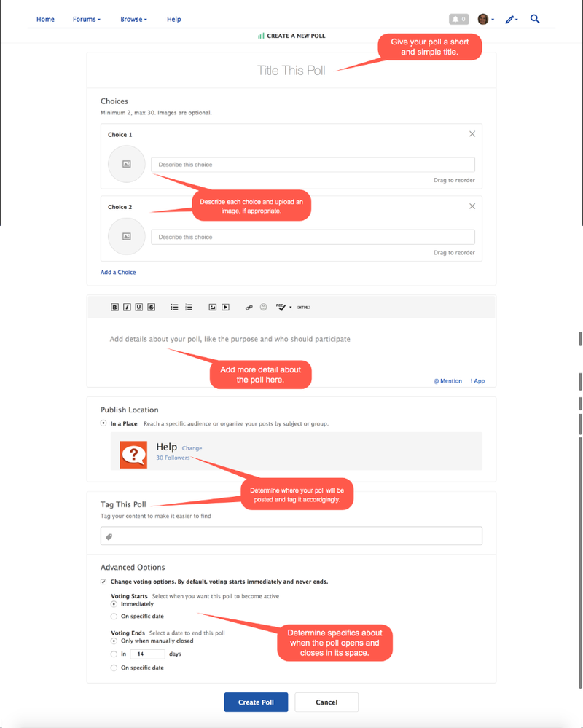Click the Create Poll button
The width and height of the screenshot is (583, 728).
point(256,702)
